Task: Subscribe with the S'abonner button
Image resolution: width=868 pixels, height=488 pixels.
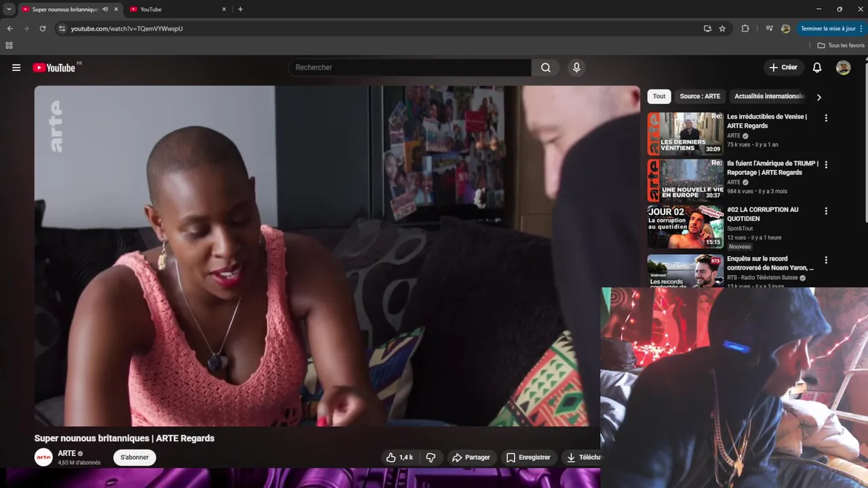Action: point(134,457)
